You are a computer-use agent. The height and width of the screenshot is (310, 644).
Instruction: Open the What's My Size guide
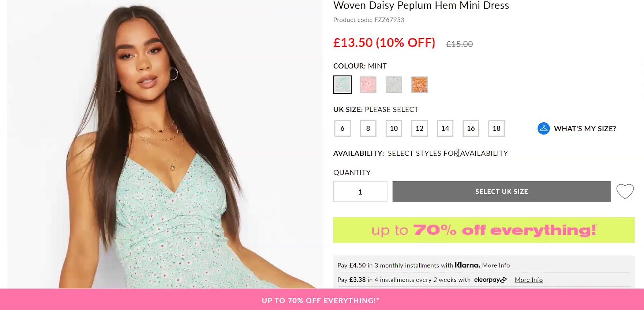tap(585, 129)
